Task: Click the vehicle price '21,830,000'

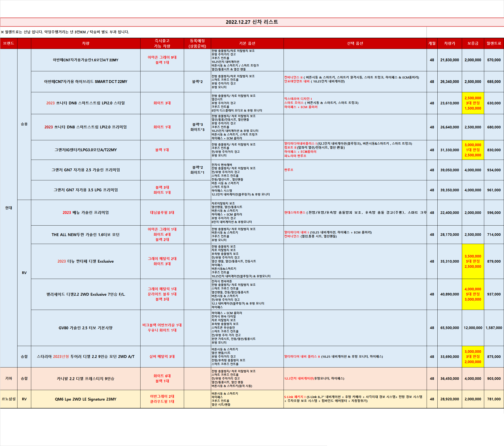Action: [449, 60]
